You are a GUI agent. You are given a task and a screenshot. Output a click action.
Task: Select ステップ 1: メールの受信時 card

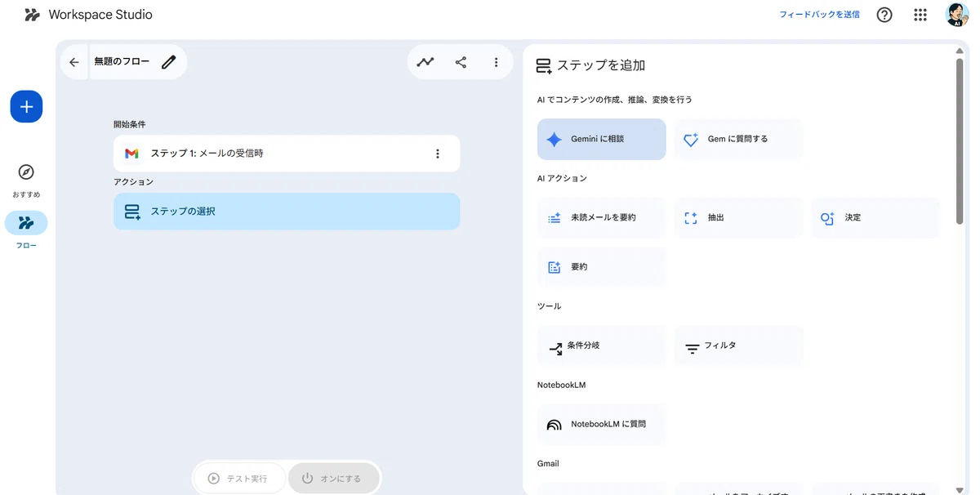(287, 154)
